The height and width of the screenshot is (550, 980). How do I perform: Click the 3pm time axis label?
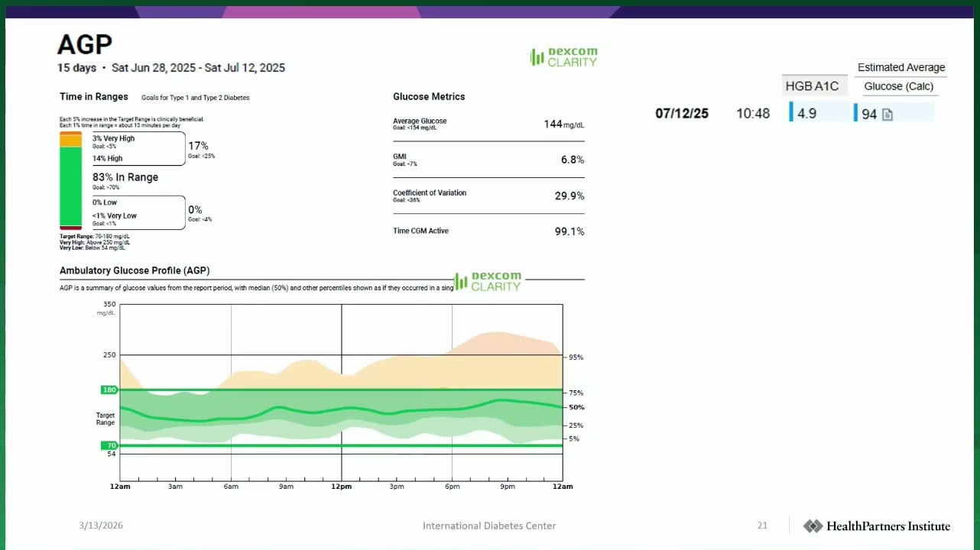coord(397,487)
